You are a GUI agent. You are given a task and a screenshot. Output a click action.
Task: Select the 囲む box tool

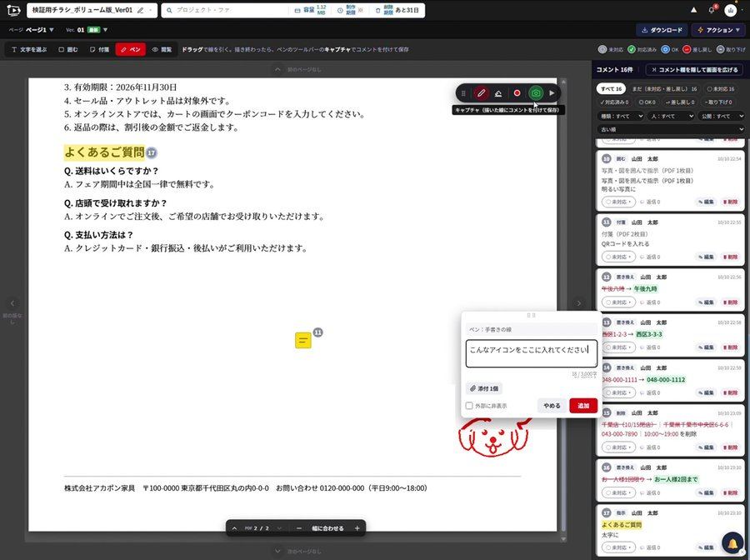pos(68,49)
